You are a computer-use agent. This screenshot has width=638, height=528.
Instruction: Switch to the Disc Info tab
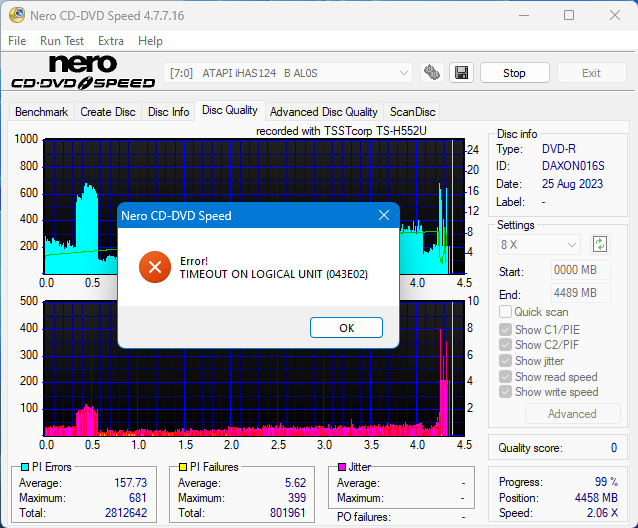[168, 111]
